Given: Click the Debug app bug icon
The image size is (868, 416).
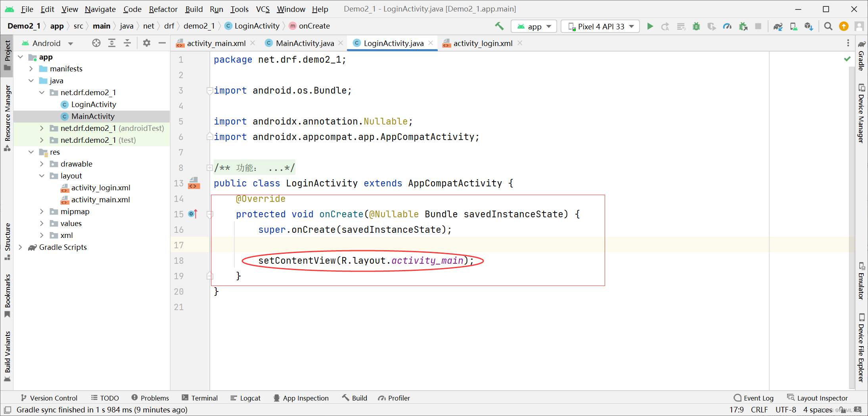Looking at the screenshot, I should 696,26.
